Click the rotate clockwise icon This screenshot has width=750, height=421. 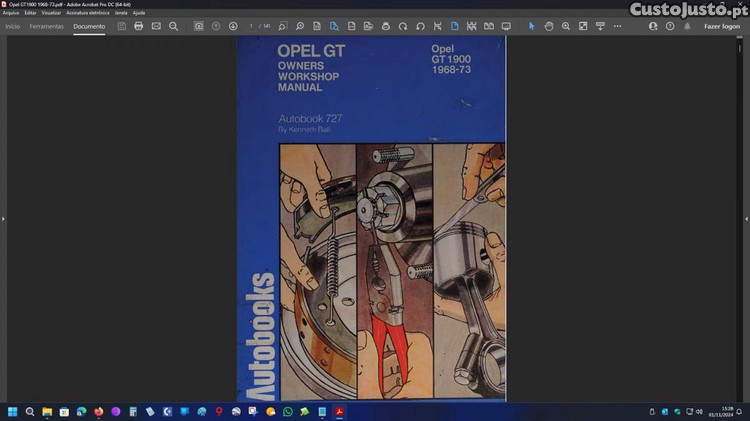tap(403, 26)
